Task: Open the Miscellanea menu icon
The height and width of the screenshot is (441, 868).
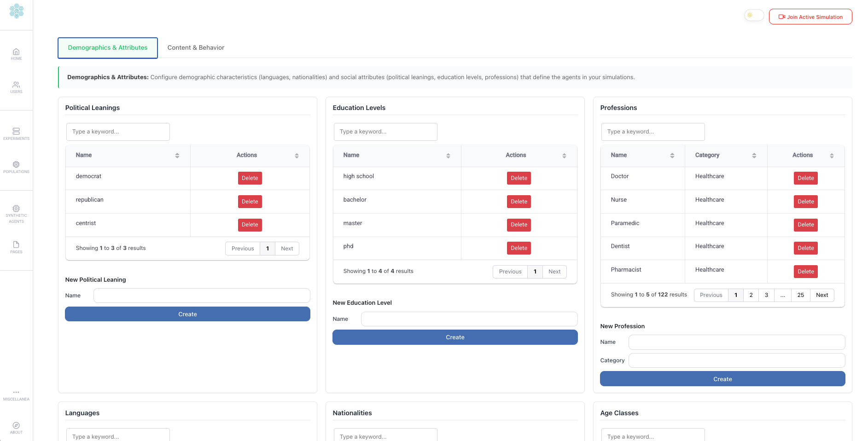Action: [x=16, y=395]
